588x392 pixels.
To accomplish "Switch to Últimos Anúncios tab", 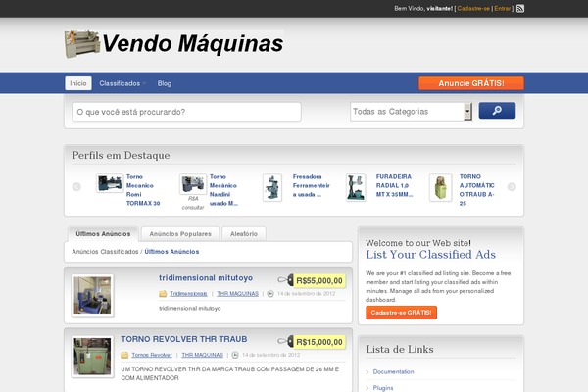I will (x=103, y=233).
